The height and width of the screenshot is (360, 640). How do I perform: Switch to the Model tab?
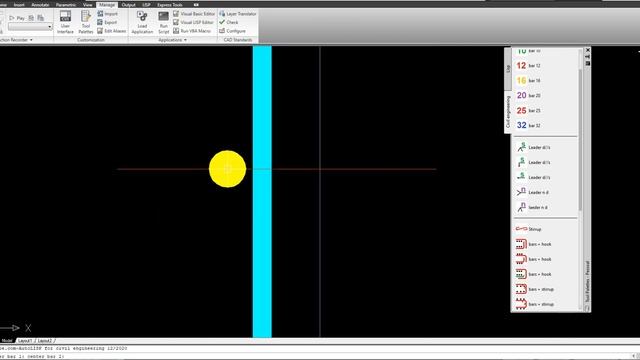tap(7, 340)
